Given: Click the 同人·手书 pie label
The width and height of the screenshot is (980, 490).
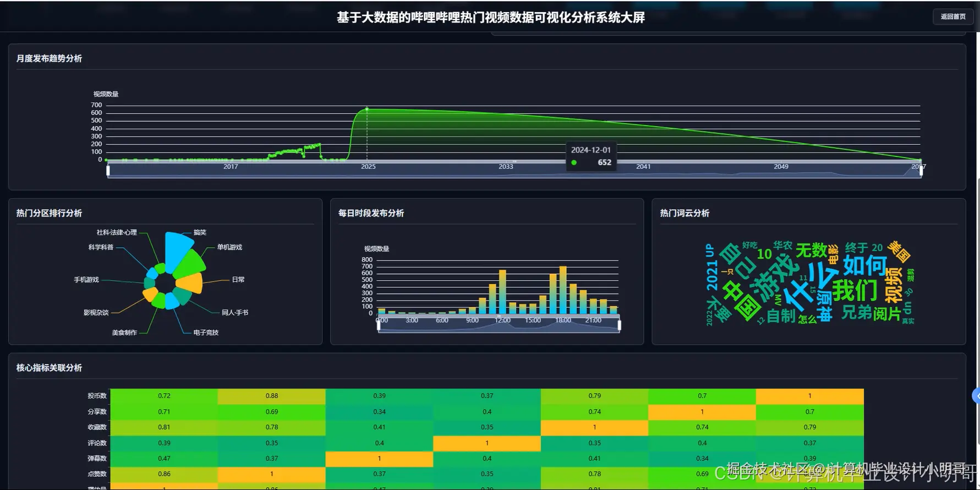Looking at the screenshot, I should click(x=235, y=312).
